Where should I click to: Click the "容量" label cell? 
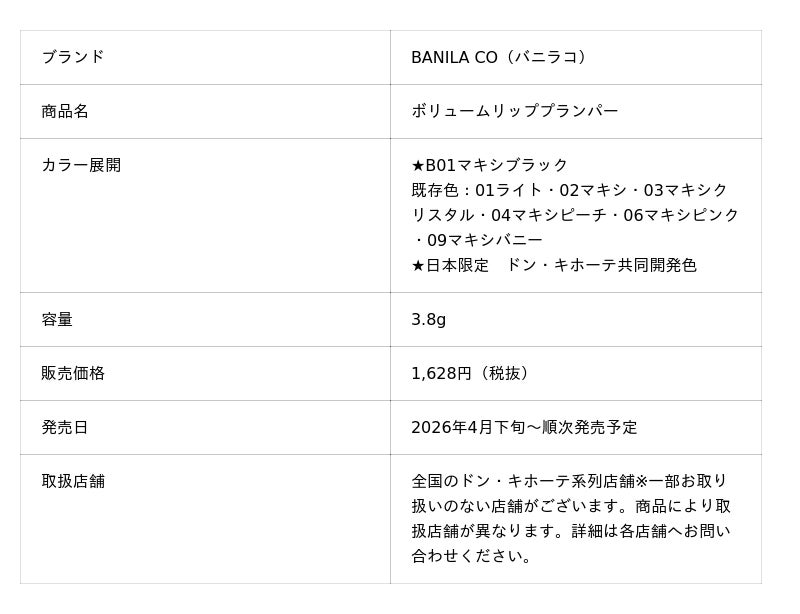[57, 319]
